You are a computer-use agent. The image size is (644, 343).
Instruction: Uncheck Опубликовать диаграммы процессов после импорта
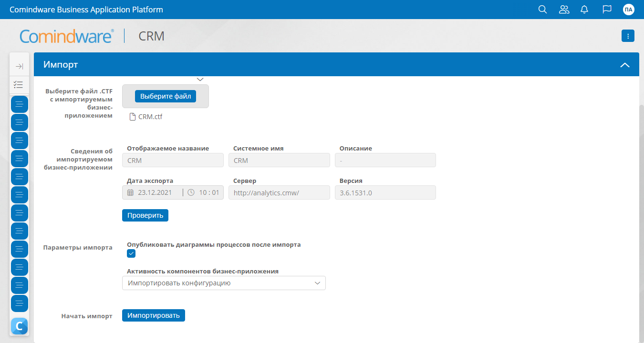click(x=131, y=253)
